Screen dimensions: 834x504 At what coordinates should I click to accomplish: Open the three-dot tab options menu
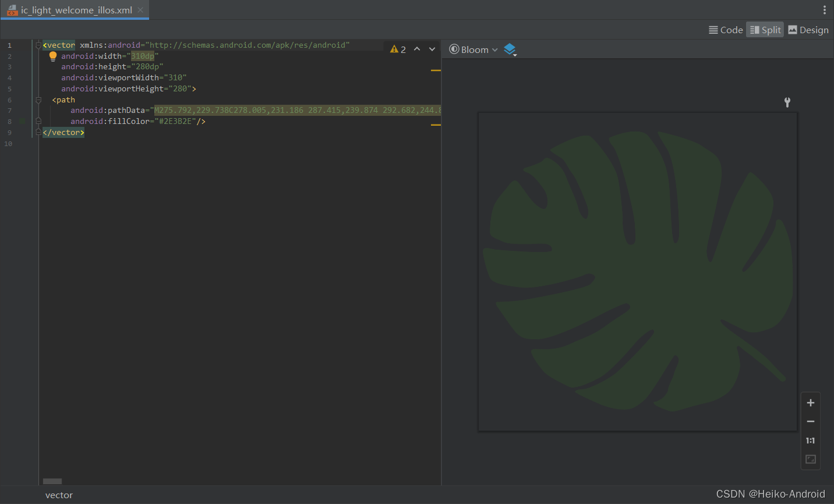(x=824, y=10)
